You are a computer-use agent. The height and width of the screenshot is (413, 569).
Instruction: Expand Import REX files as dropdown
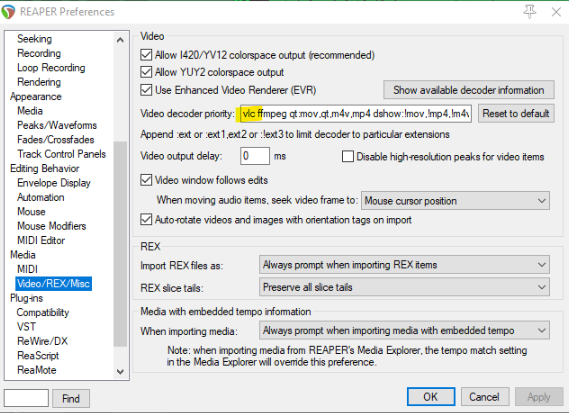click(x=404, y=265)
